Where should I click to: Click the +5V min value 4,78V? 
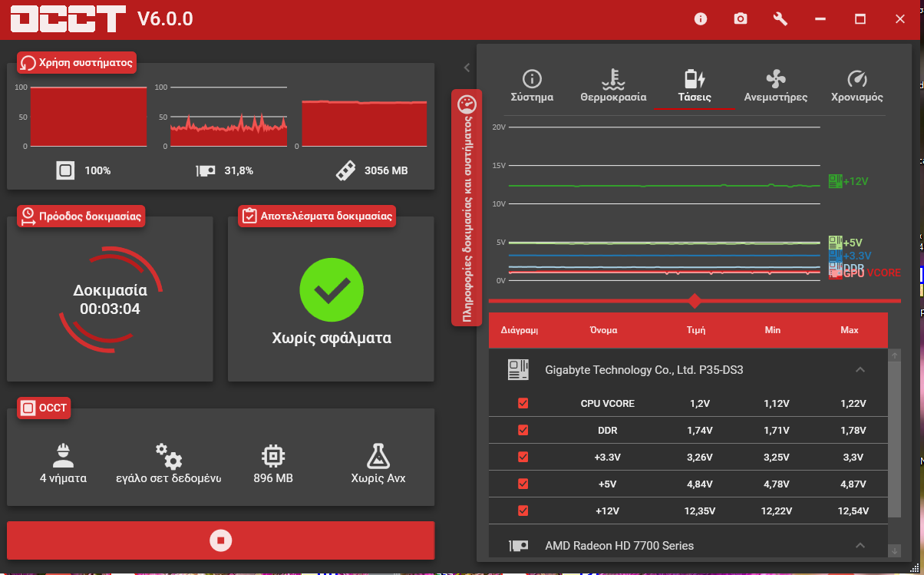(x=776, y=484)
